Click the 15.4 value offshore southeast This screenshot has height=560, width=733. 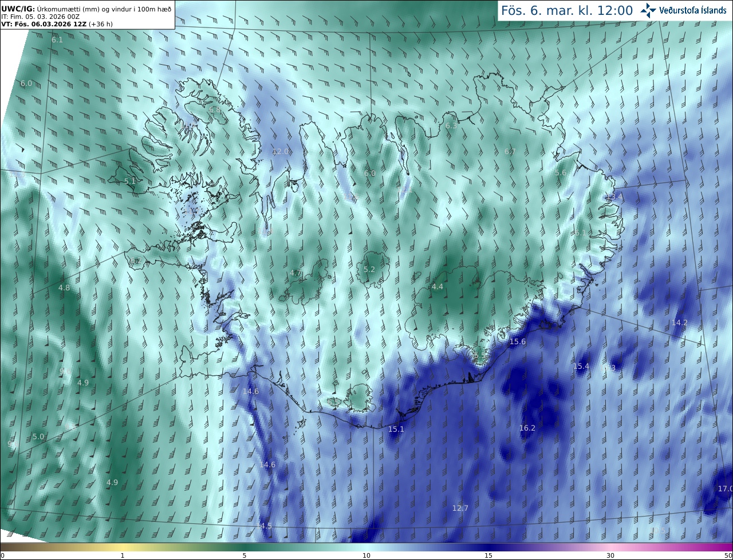(x=581, y=366)
